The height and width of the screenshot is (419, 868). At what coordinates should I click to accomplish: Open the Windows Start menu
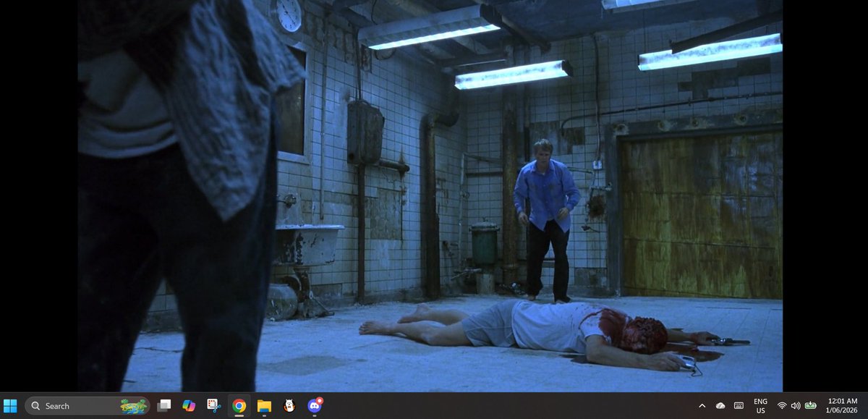10,406
